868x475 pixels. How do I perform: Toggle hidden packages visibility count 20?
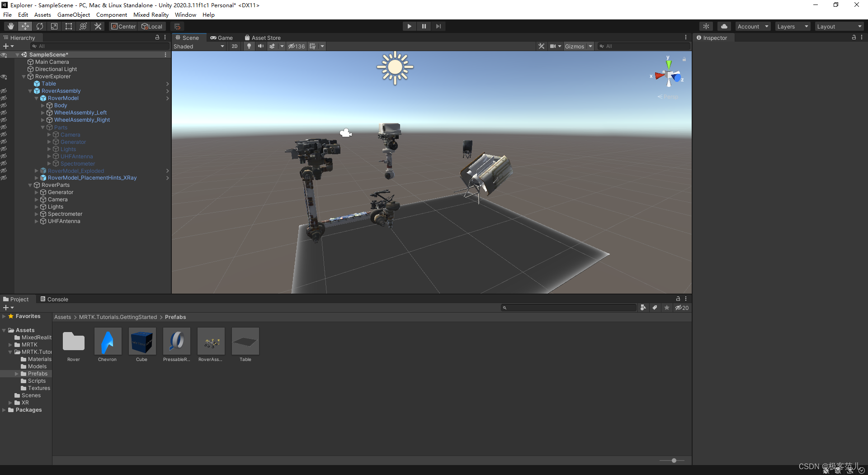(682, 308)
